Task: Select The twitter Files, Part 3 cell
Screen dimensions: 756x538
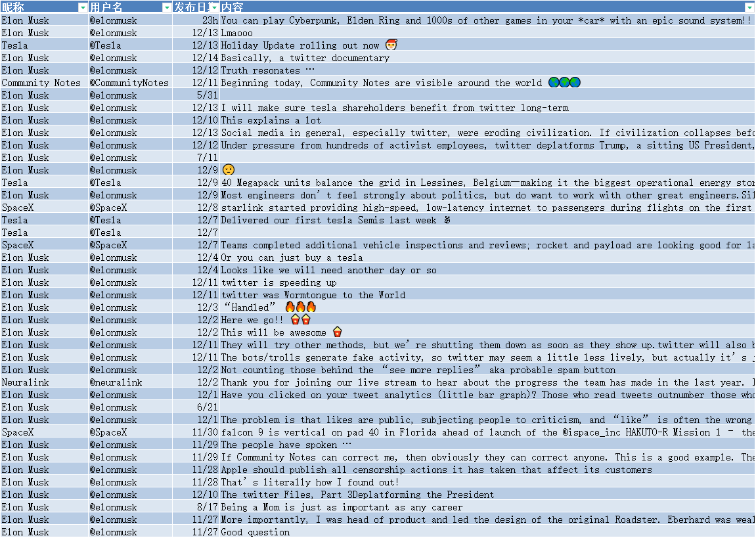Action: click(487, 495)
